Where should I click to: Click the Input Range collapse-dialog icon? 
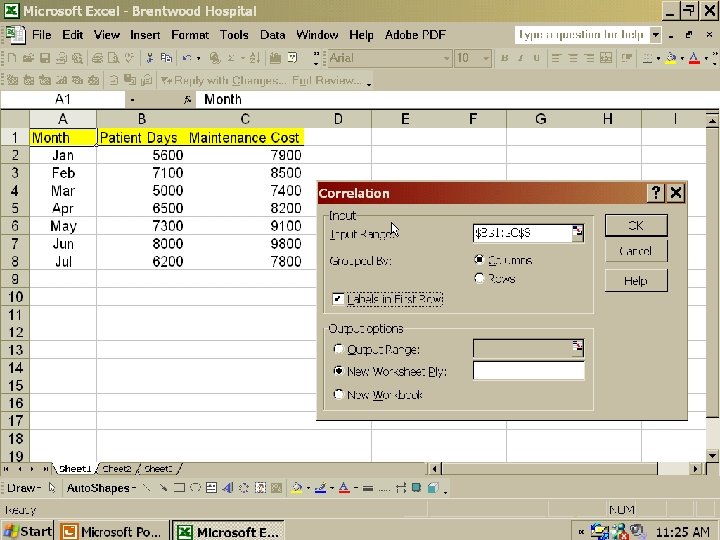tap(578, 232)
